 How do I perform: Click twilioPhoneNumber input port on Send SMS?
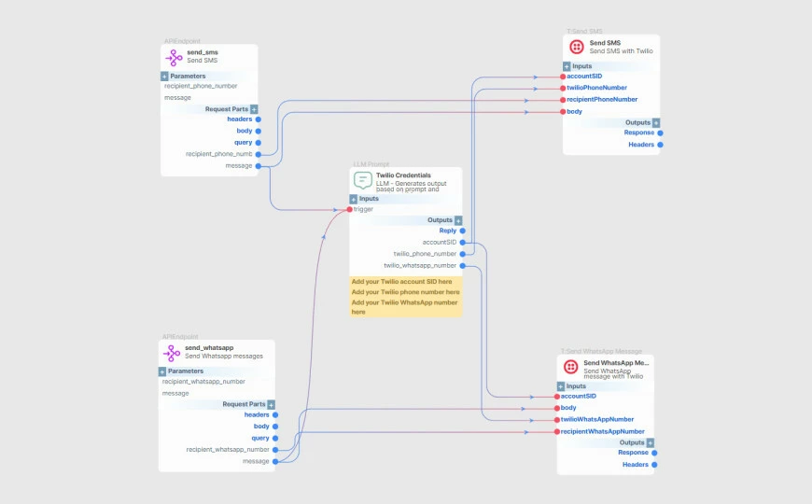(563, 88)
